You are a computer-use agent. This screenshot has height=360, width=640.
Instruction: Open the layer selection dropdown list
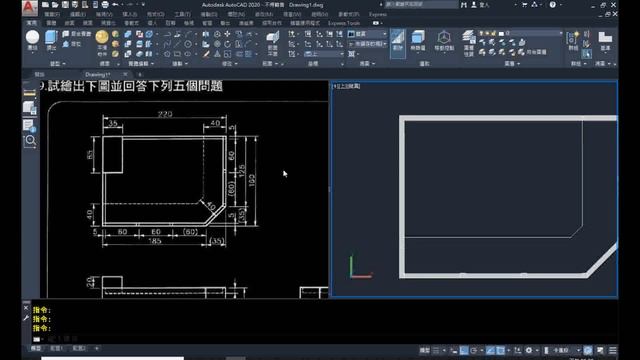[x=520, y=33]
